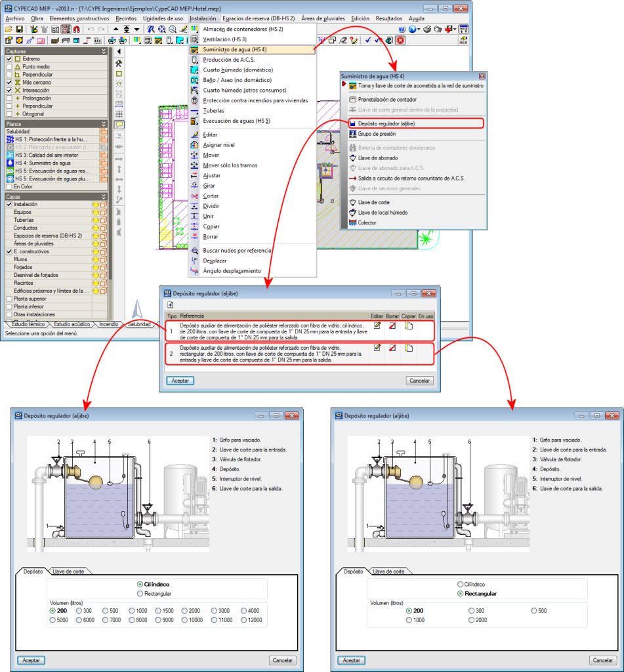Choose Grupo de presión in the water supply panel
624x672 pixels.
point(377,134)
